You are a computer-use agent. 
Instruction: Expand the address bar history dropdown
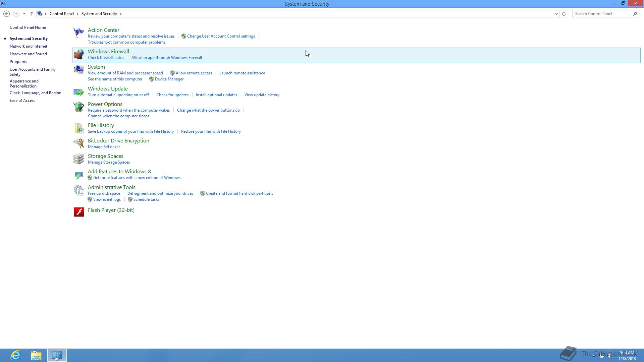pos(556,14)
